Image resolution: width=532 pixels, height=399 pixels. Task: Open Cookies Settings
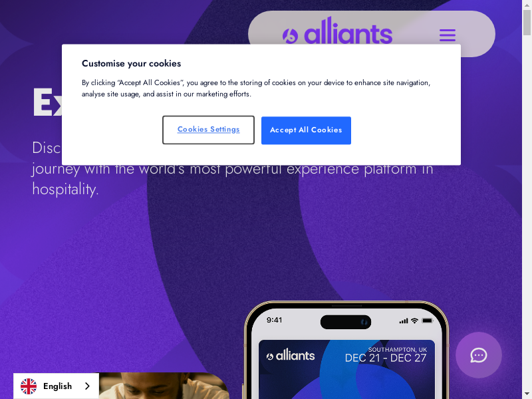tap(208, 130)
